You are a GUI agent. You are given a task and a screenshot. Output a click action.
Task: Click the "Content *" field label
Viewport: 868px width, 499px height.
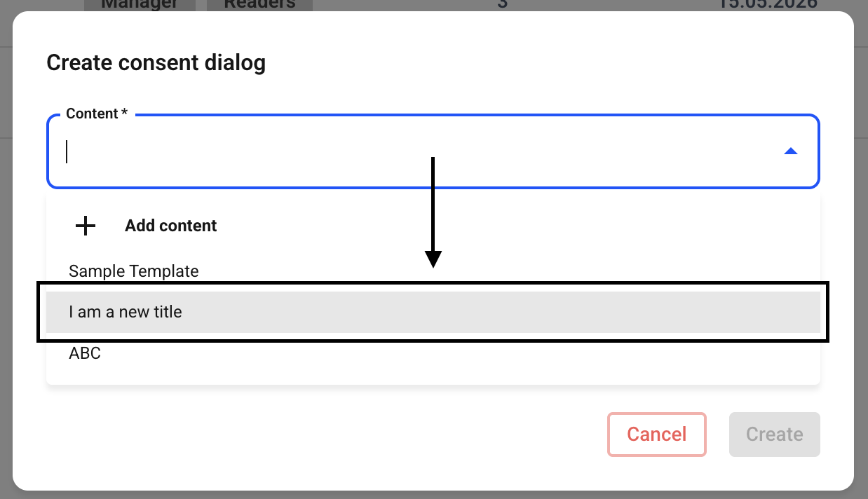(97, 114)
